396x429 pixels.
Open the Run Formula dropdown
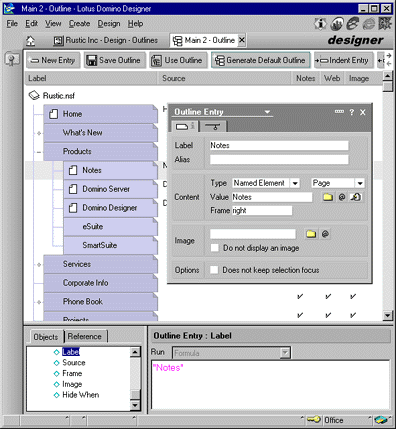285,353
